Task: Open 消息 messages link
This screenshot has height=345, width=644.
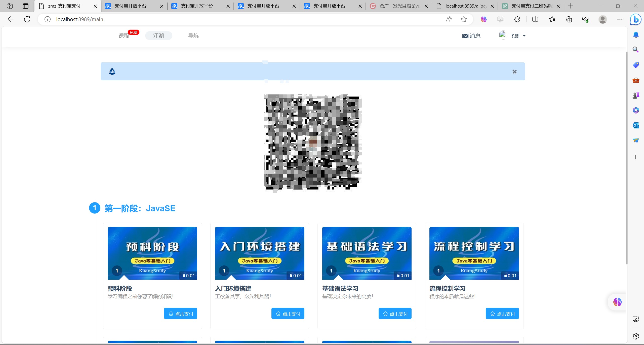Action: [x=471, y=36]
